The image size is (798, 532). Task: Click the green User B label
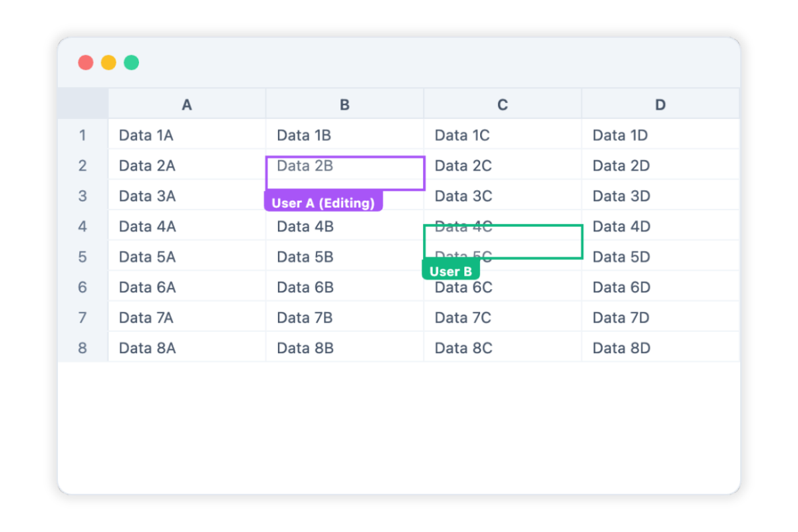click(451, 271)
